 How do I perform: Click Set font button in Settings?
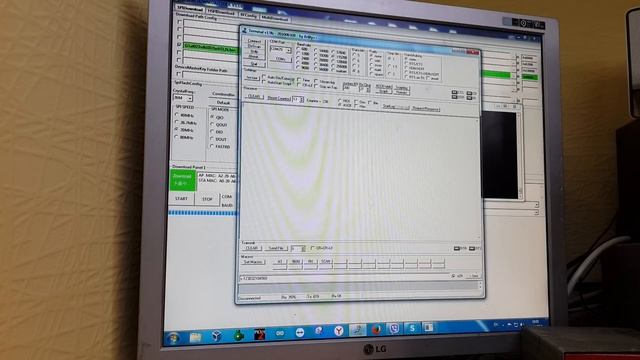252,78
